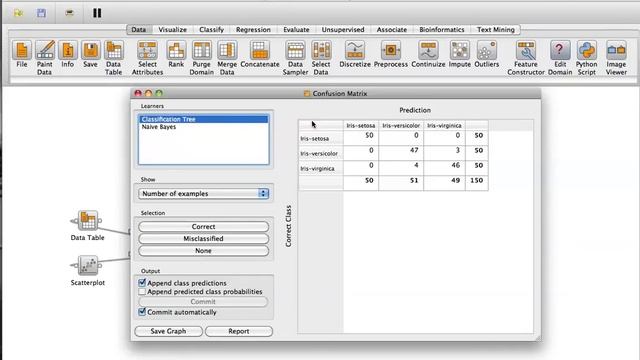Select Classification Tree in Learners list
This screenshot has height=360, width=640.
pyautogui.click(x=204, y=119)
